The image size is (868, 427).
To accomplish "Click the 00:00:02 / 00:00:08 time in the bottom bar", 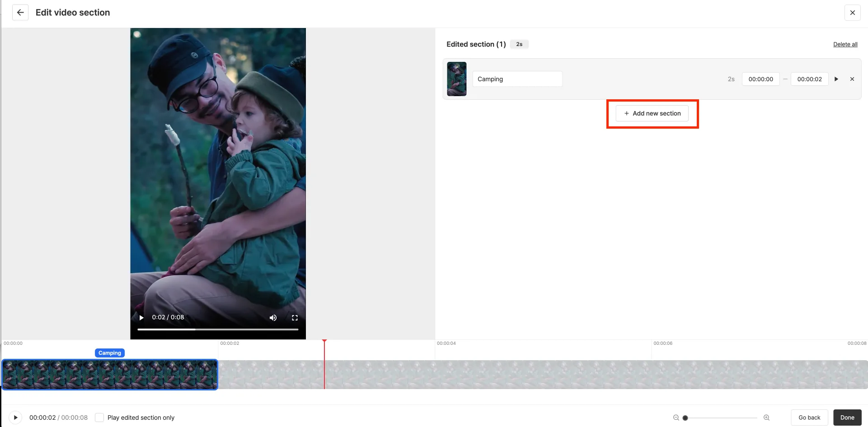I will (59, 418).
